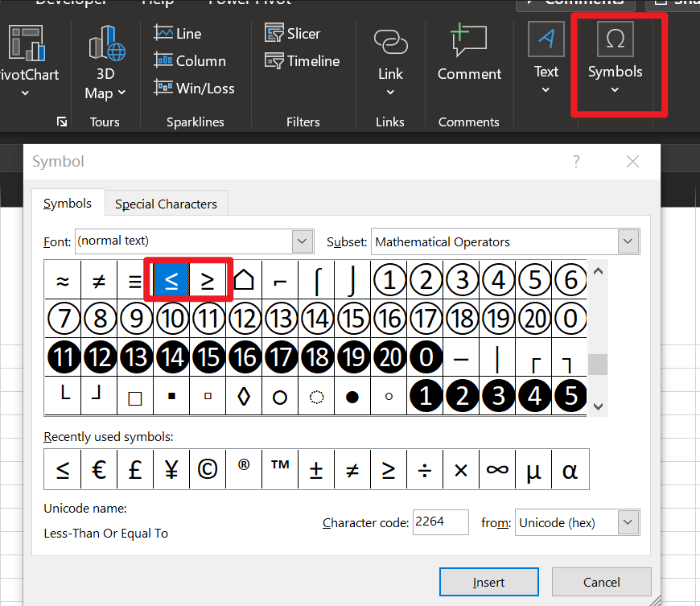Open the Symbol dialog help
Viewport: 700px width, 606px height.
(x=576, y=161)
